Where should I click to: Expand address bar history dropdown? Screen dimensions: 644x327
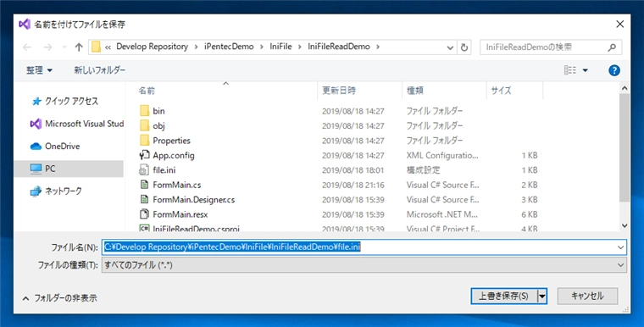(450, 47)
